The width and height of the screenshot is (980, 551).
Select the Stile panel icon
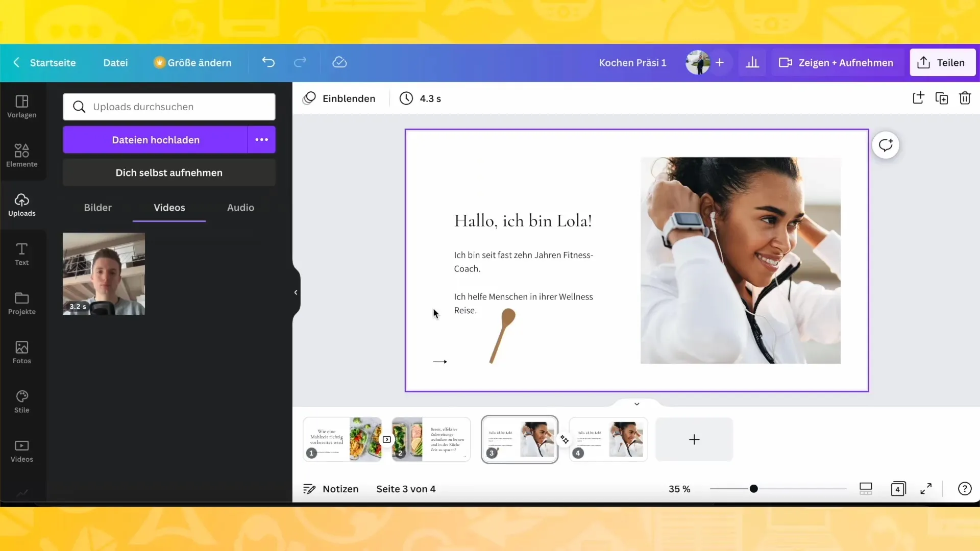click(x=21, y=396)
